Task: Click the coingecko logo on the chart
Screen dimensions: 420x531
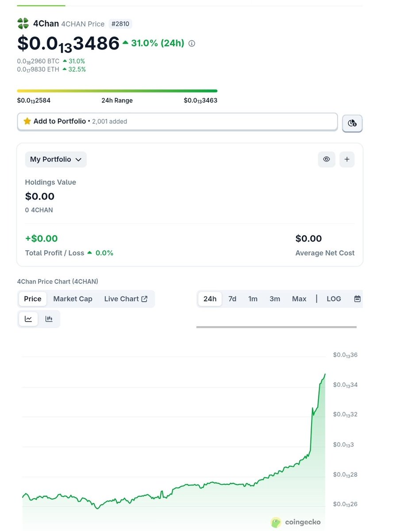Action: coord(296,522)
